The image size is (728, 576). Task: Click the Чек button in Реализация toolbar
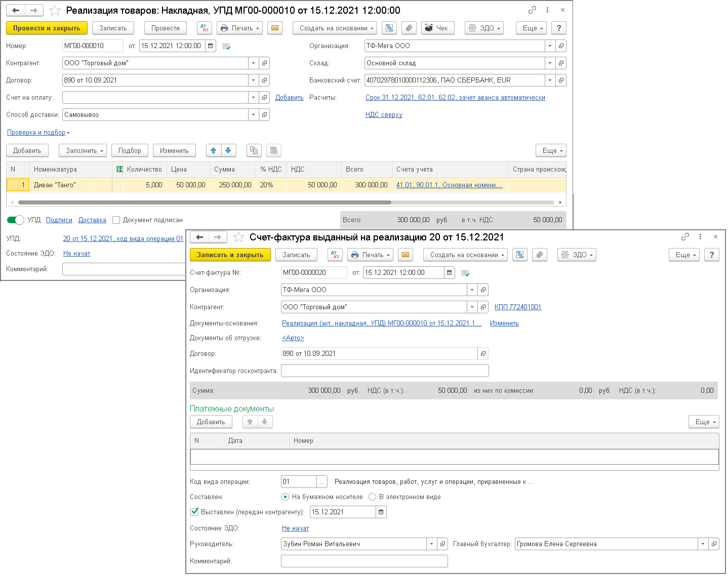pos(438,28)
